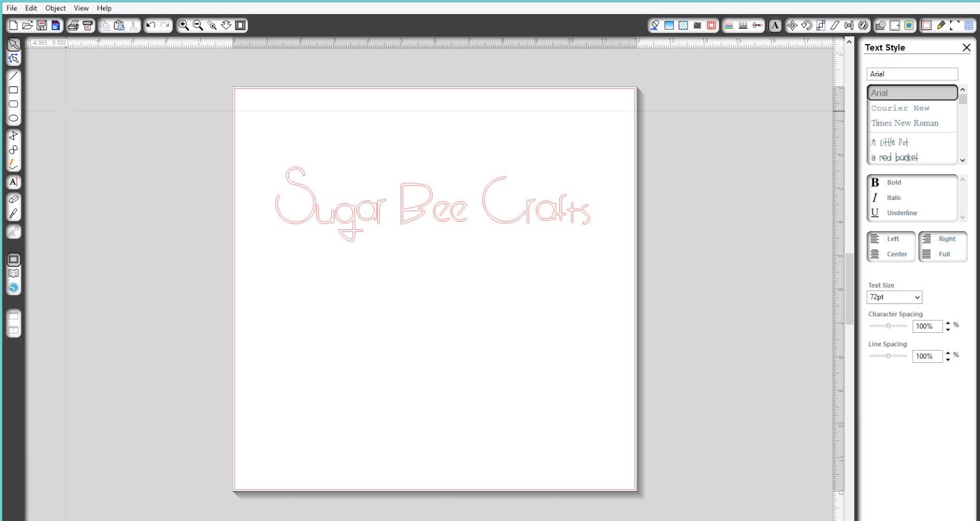Open the Line Color panel icon

coord(729,25)
